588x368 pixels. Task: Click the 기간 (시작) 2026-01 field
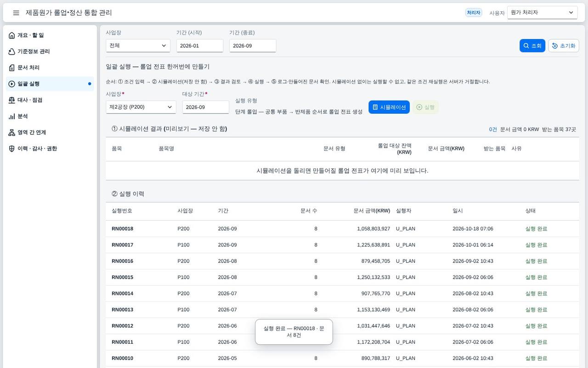point(200,46)
